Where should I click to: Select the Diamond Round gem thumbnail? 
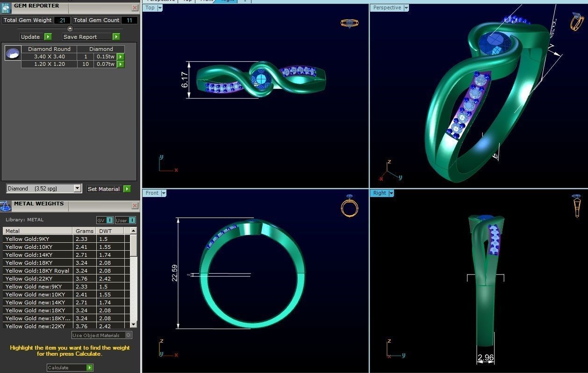13,53
